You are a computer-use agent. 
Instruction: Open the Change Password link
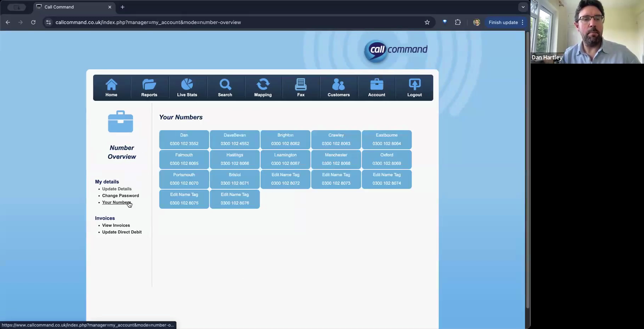[x=120, y=196]
